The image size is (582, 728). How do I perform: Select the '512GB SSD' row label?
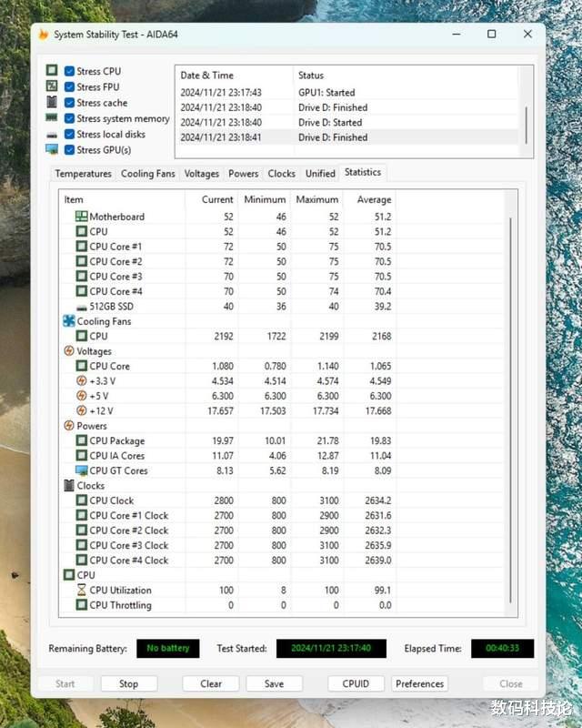tap(111, 307)
